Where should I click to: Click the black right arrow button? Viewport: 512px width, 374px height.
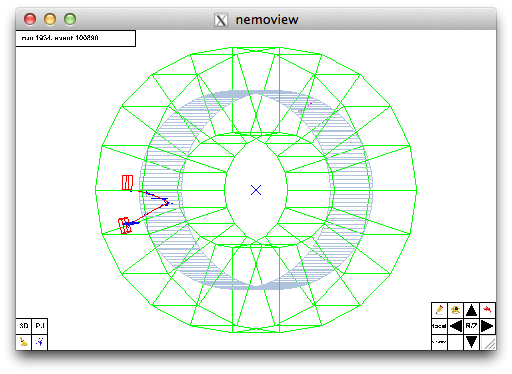(488, 326)
